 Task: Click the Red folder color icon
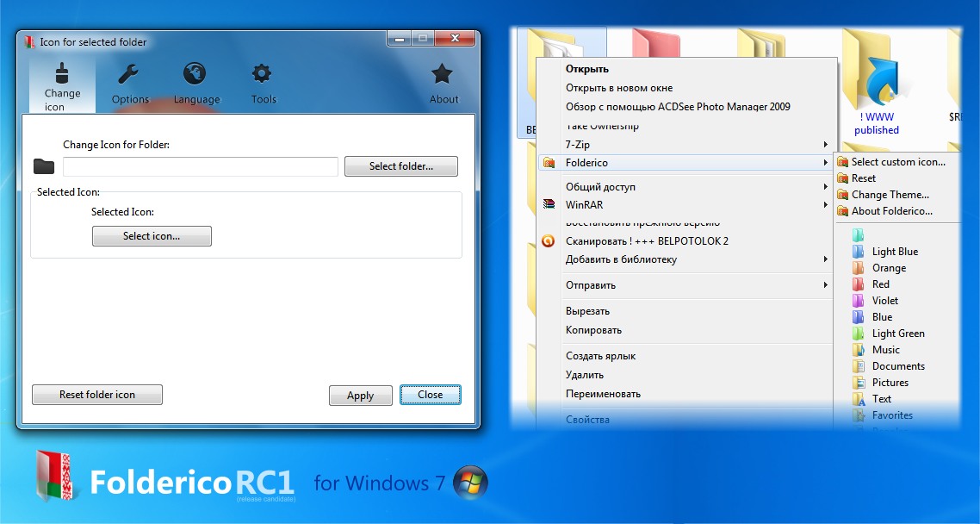pyautogui.click(x=858, y=284)
